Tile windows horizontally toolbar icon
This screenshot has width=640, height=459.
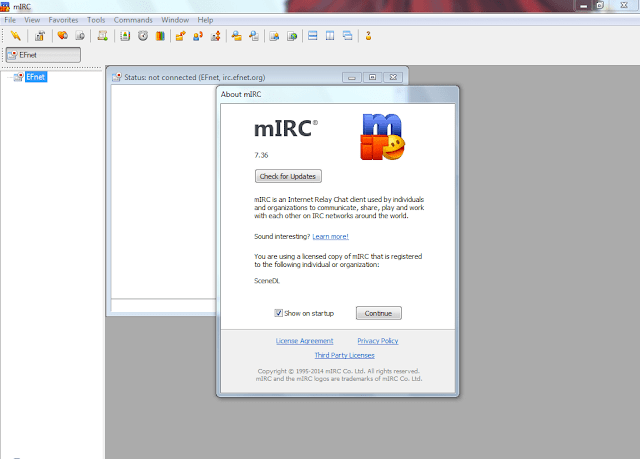tap(313, 36)
